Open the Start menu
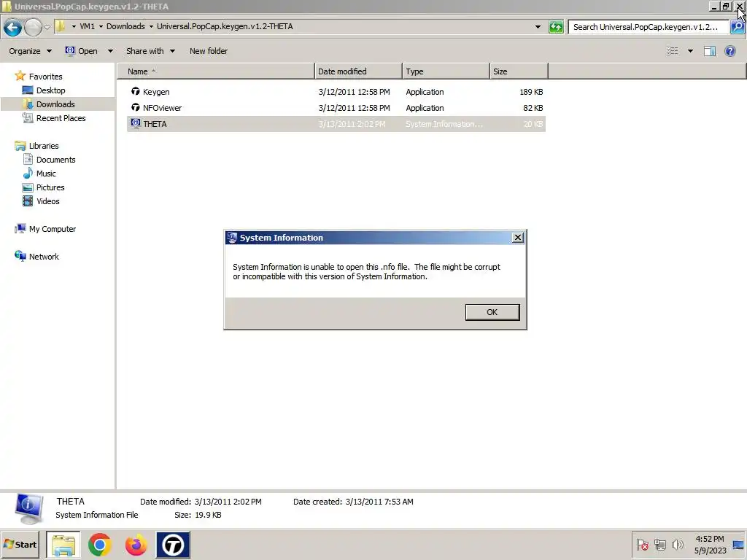Viewport: 747px width, 560px height. 20,544
